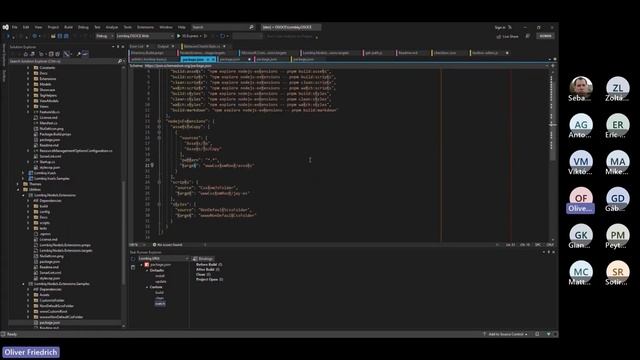This screenshot has height=360, width=640.
Task: Click the GK participant avatar
Action: [x=581, y=235]
